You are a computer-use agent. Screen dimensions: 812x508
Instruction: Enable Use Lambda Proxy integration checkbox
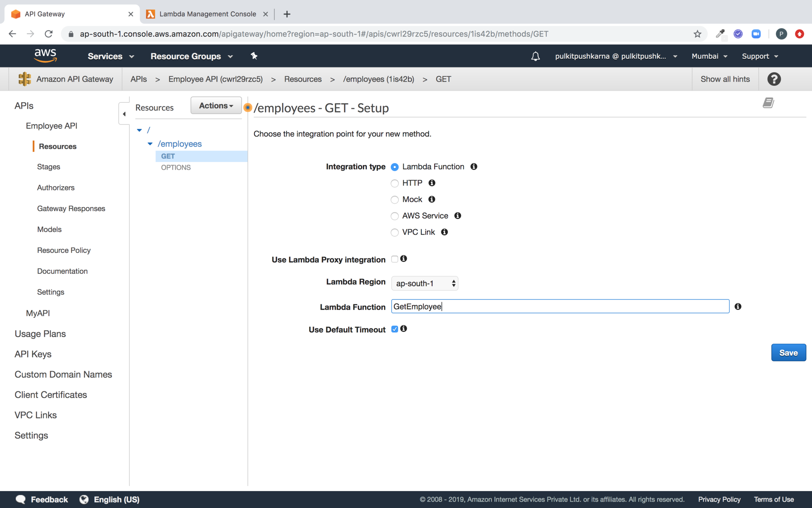point(394,259)
